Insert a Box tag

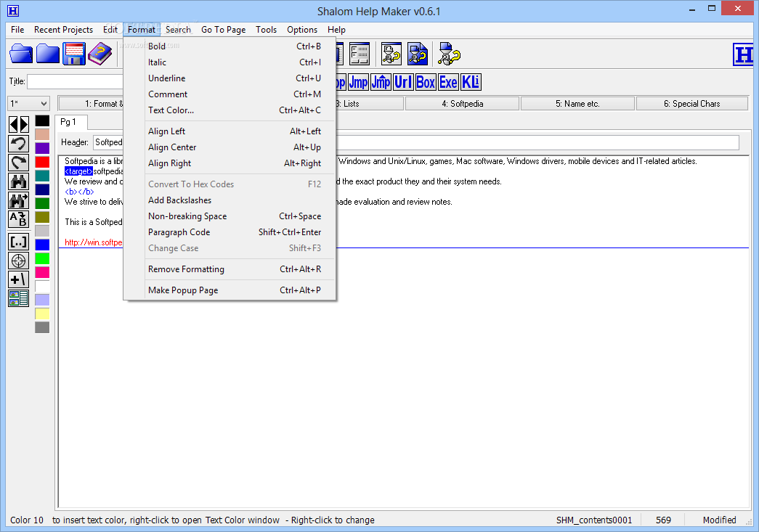coord(426,82)
